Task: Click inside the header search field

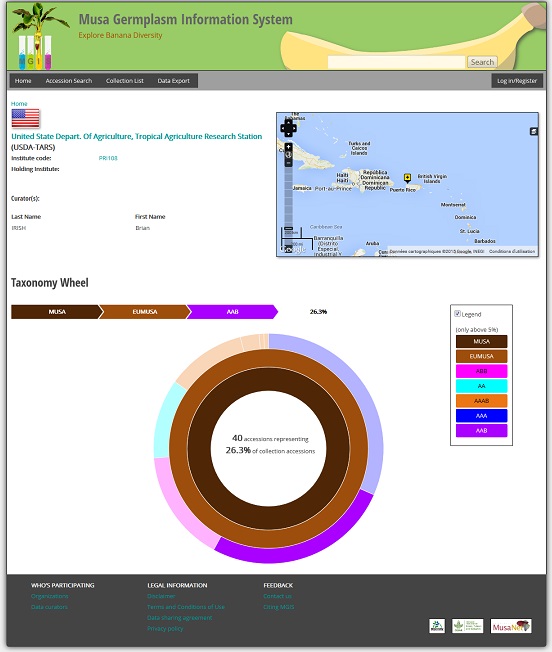Action: tap(396, 62)
